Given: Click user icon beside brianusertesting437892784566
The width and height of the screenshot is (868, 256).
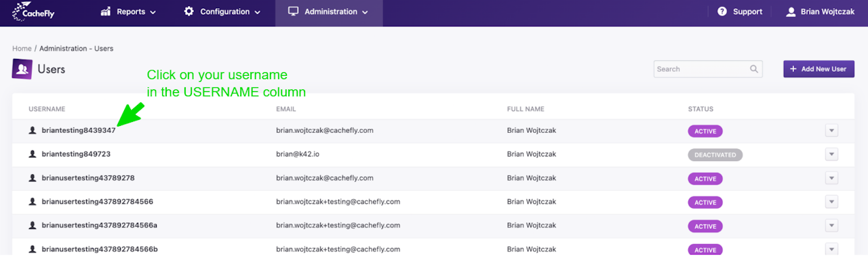Looking at the screenshot, I should [32, 201].
